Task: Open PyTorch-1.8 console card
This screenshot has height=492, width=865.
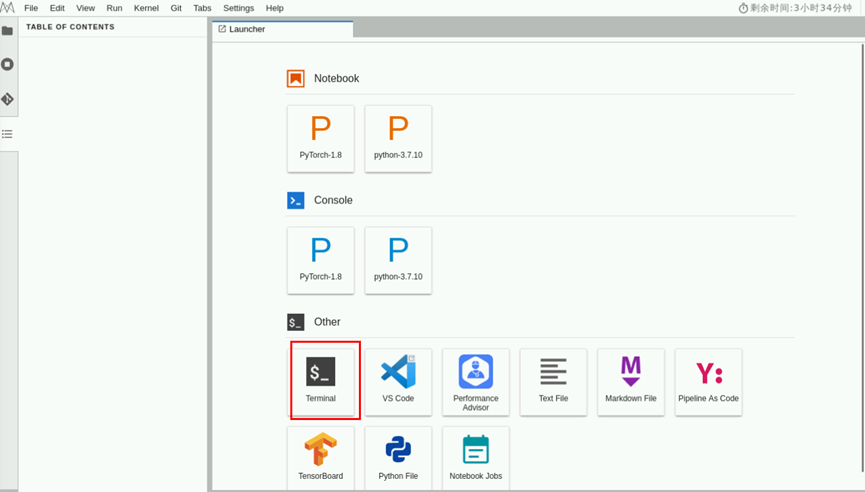Action: point(321,260)
